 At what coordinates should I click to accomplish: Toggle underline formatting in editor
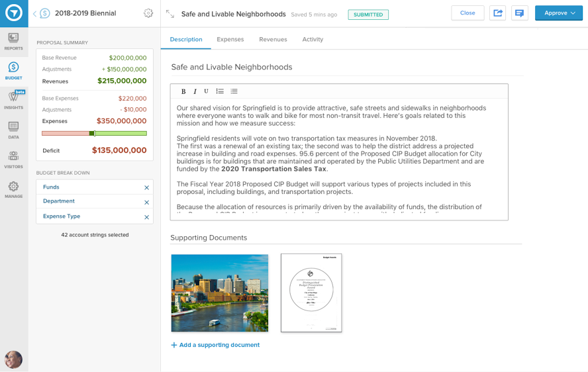[206, 91]
